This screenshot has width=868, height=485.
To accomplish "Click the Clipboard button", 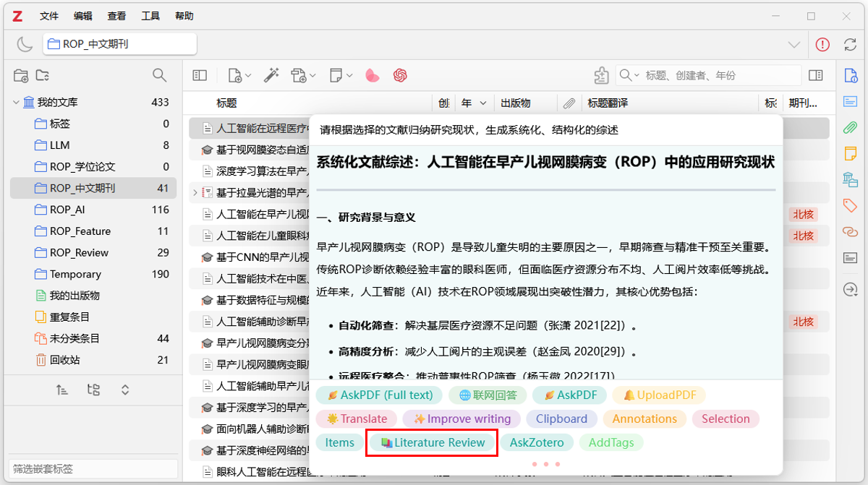I will pos(562,419).
